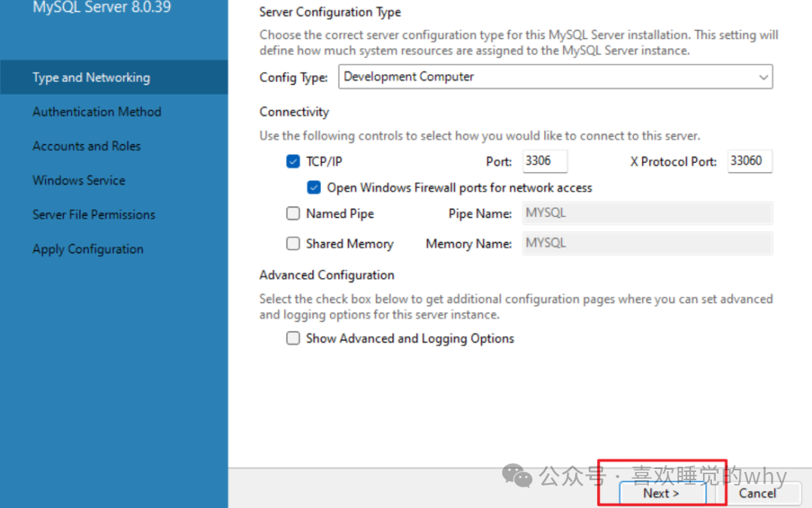This screenshot has width=812, height=508.
Task: Click the Pipe Name MYSQL field
Action: (647, 213)
